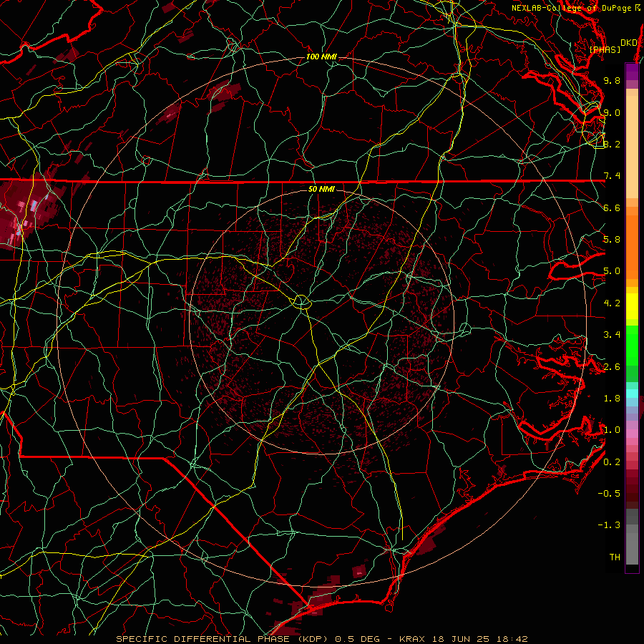Click the -1.3 scale value
This screenshot has height=644, width=644.
click(x=609, y=525)
